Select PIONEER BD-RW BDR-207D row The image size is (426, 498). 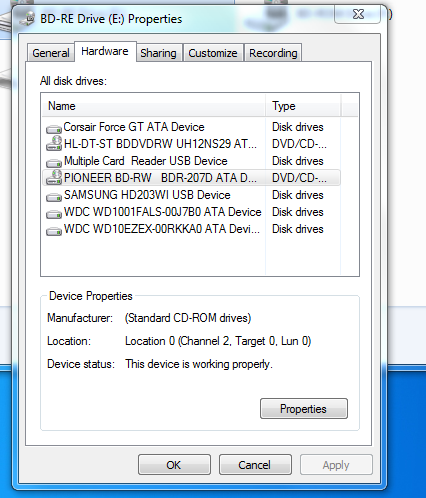(x=191, y=178)
